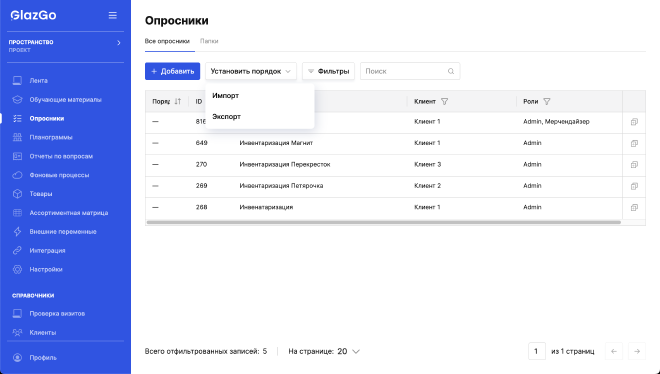Open the GlazGo logo home
This screenshot has width=660, height=374.
pyautogui.click(x=34, y=16)
